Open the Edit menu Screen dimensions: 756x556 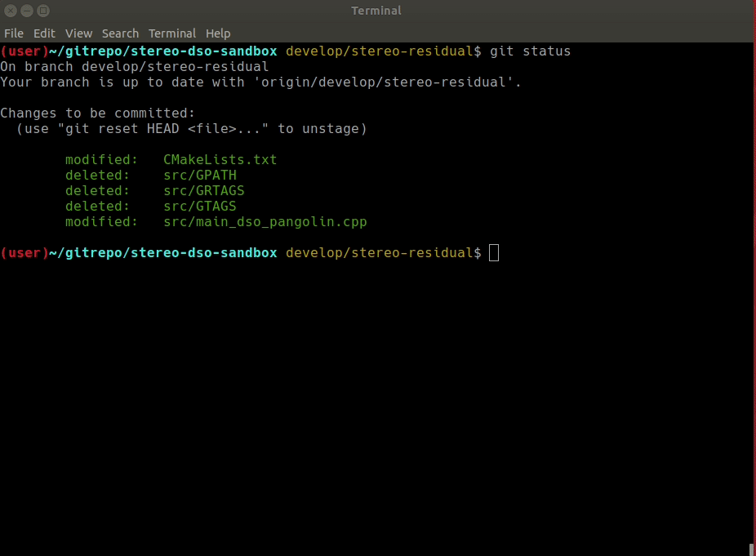click(44, 33)
